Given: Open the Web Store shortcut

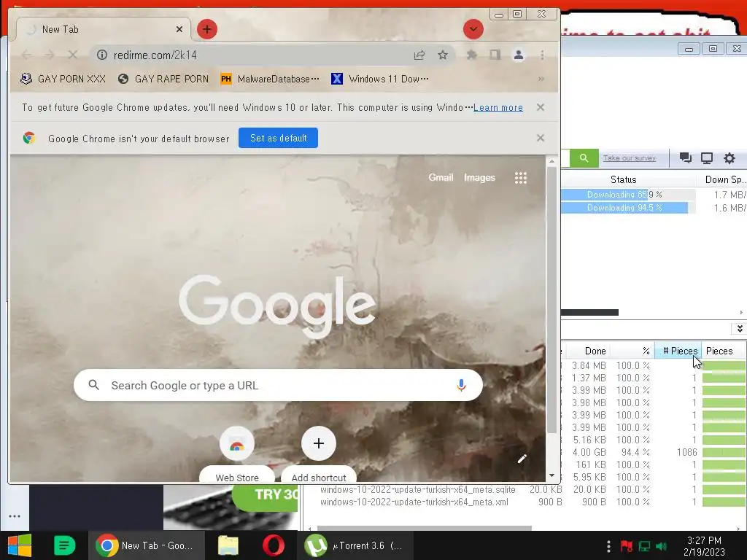Looking at the screenshot, I should click(x=237, y=455).
